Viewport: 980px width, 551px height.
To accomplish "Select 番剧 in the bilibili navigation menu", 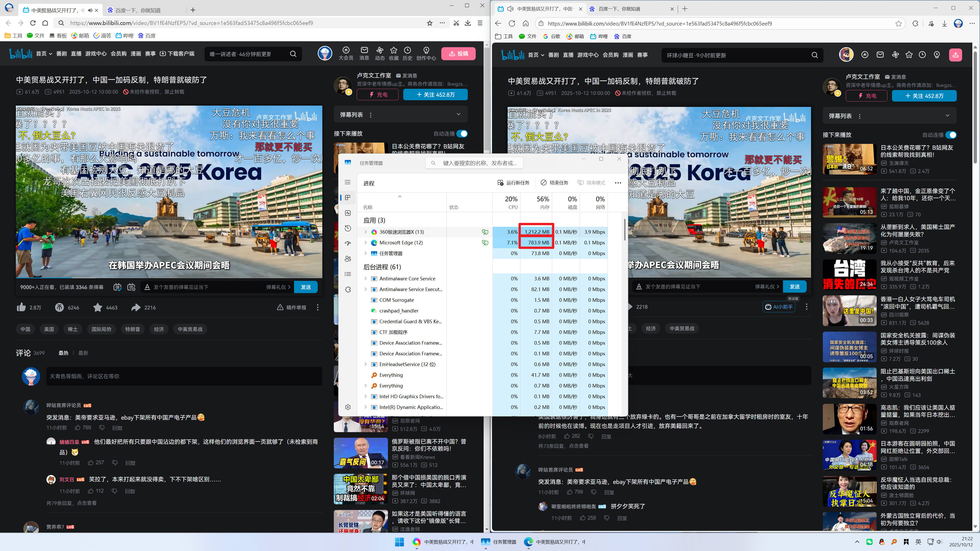I will (x=61, y=54).
